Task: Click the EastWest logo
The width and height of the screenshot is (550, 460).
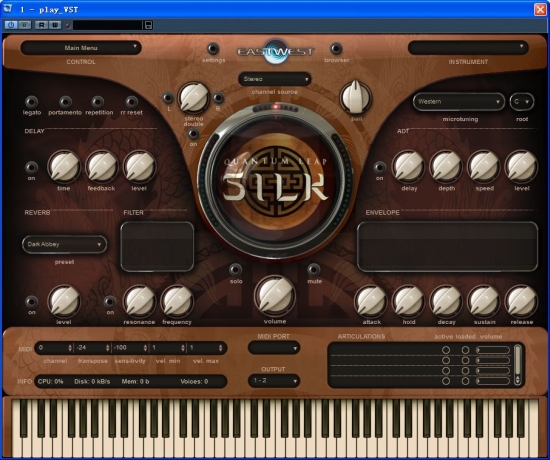Action: 276,52
